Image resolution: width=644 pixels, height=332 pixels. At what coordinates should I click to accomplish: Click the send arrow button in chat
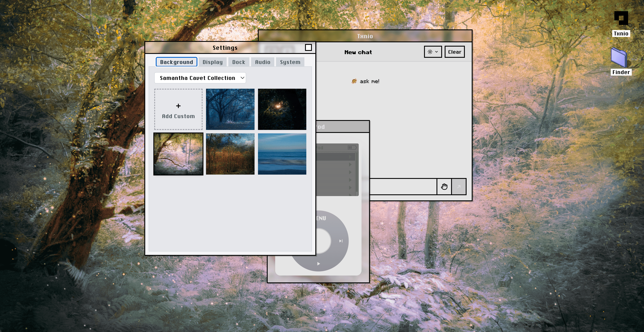pos(459,186)
